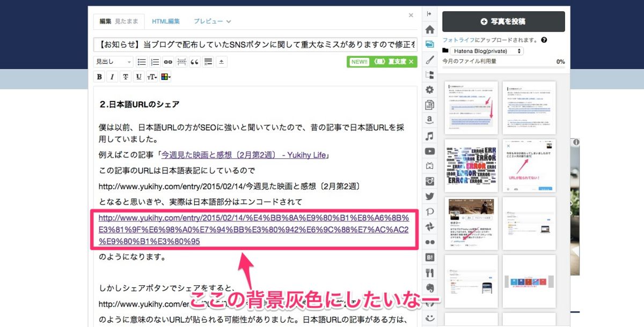This screenshot has height=327, width=644.
Task: Click the encoded yukihy.com URL link
Action: coord(254,230)
